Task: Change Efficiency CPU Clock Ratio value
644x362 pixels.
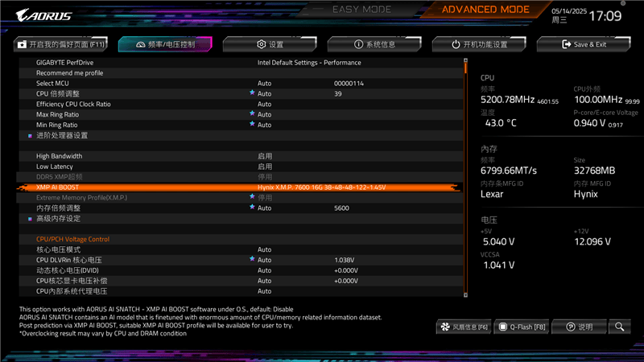Action: [265, 105]
